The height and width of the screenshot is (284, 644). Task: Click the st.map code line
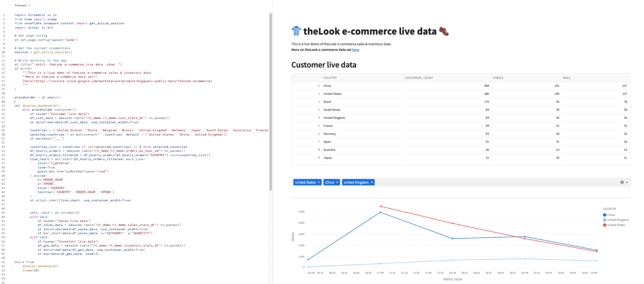(x=68, y=254)
